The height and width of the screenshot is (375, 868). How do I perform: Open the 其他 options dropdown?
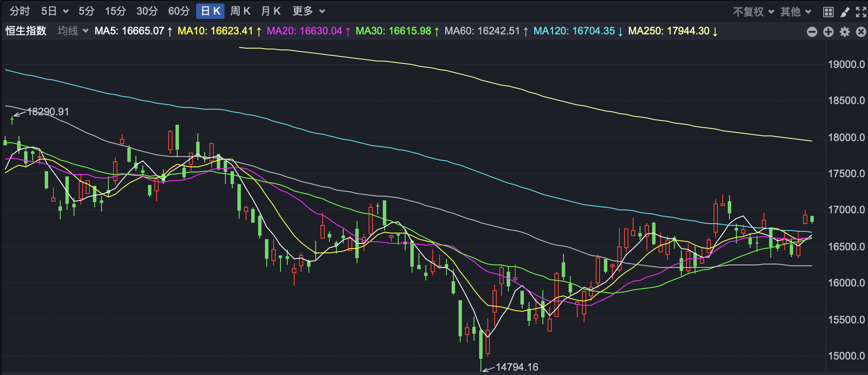[x=796, y=12]
